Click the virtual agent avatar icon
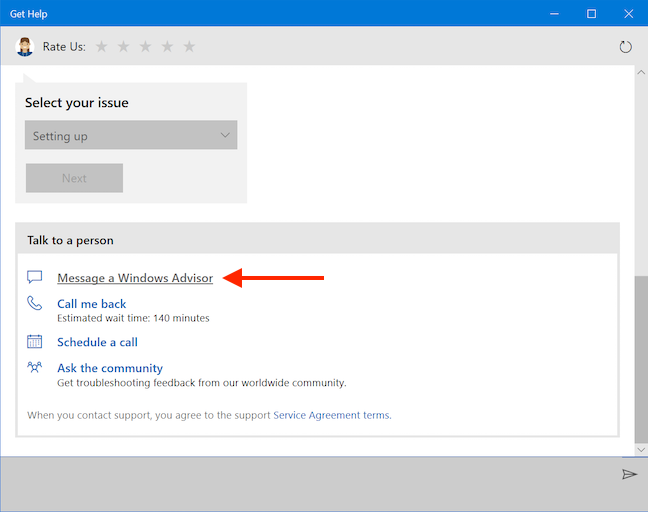 point(24,47)
